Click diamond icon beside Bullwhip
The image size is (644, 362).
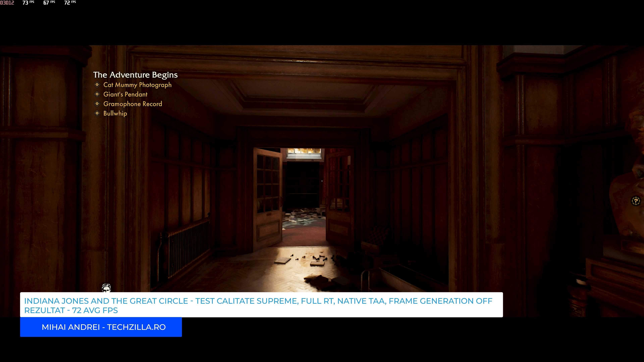97,113
